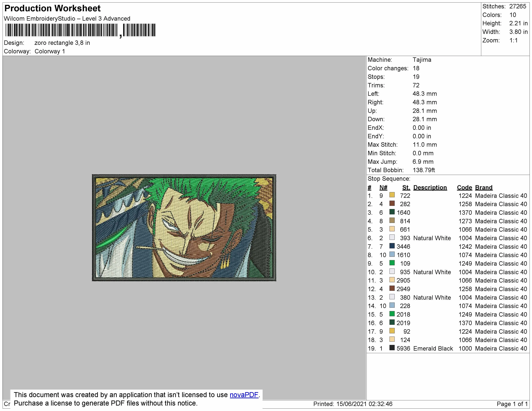The width and height of the screenshot is (532, 411).
Task: Pick the white swatch beside stitch count 380
Action: [x=392, y=297]
